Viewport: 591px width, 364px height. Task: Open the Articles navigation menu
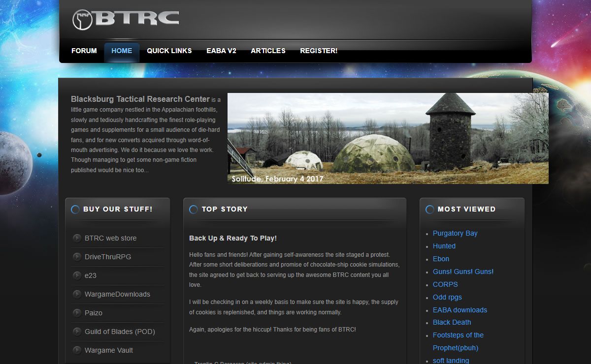[268, 51]
